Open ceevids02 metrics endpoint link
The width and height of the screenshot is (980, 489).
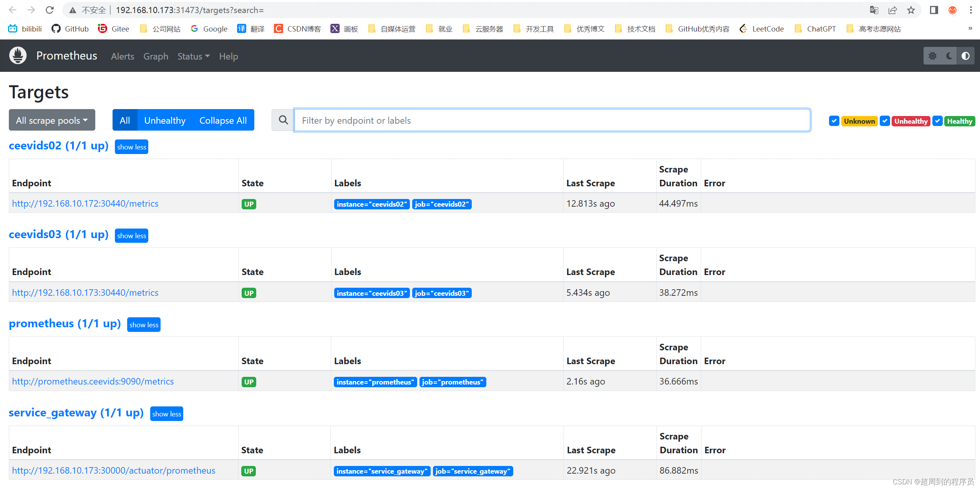click(85, 203)
